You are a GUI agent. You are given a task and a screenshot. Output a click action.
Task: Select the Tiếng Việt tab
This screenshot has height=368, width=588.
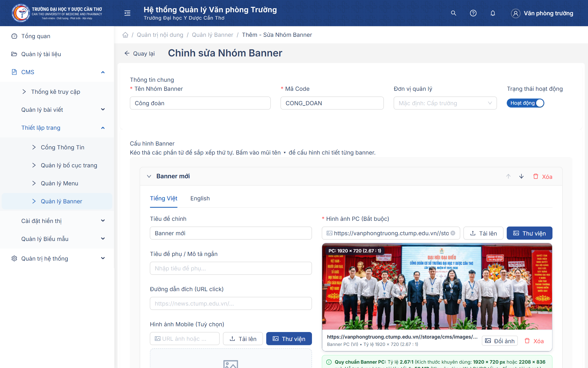point(164,198)
